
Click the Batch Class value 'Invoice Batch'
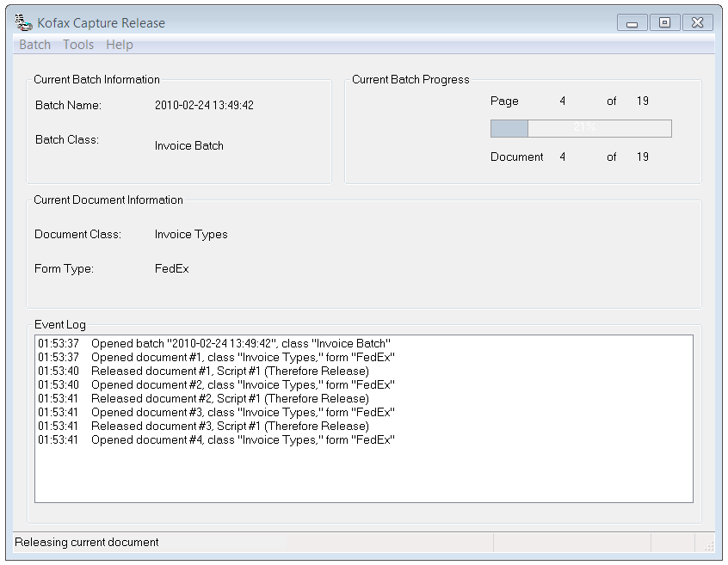tap(188, 145)
